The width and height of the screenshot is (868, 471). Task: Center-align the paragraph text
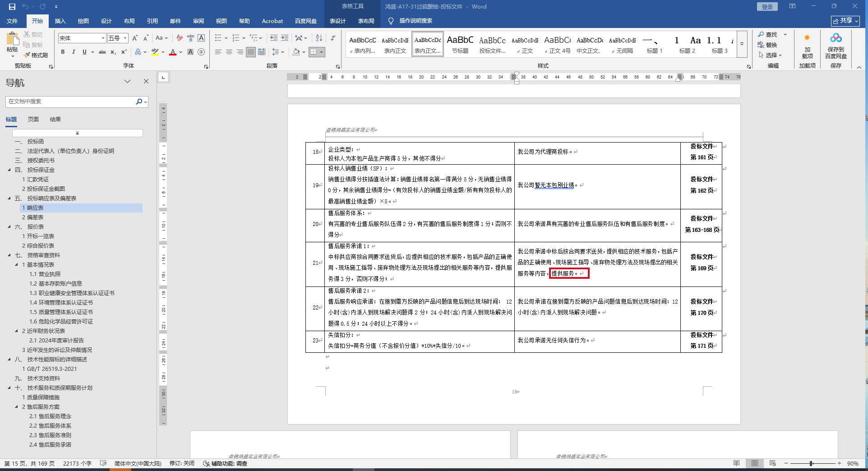[x=229, y=52]
